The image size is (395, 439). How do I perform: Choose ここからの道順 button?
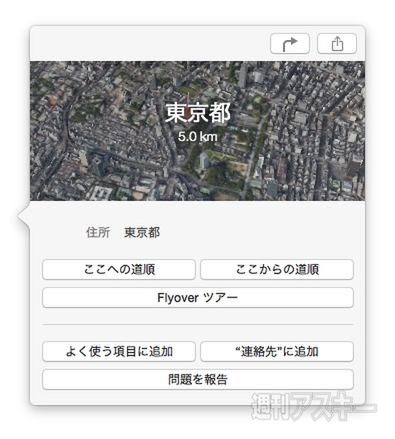(277, 269)
